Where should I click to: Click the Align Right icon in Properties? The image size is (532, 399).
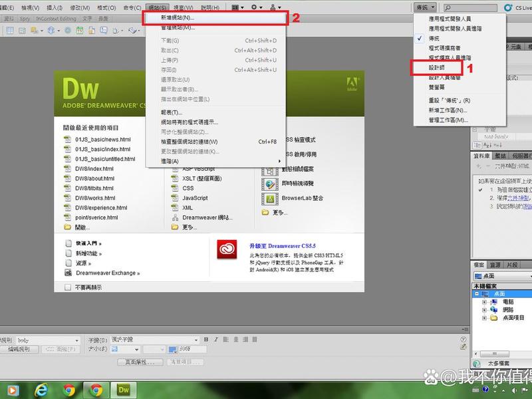pos(245,339)
